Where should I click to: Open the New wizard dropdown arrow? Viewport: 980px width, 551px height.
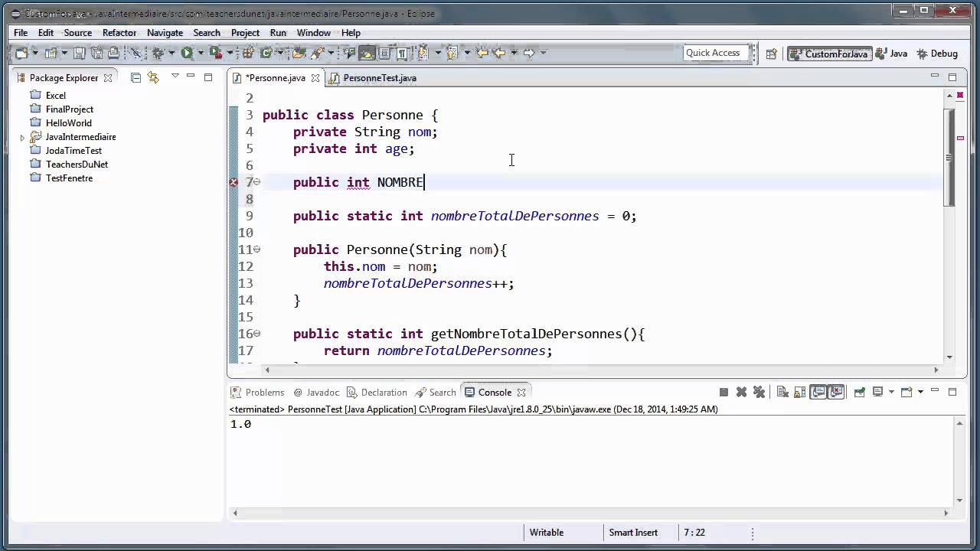[x=35, y=53]
